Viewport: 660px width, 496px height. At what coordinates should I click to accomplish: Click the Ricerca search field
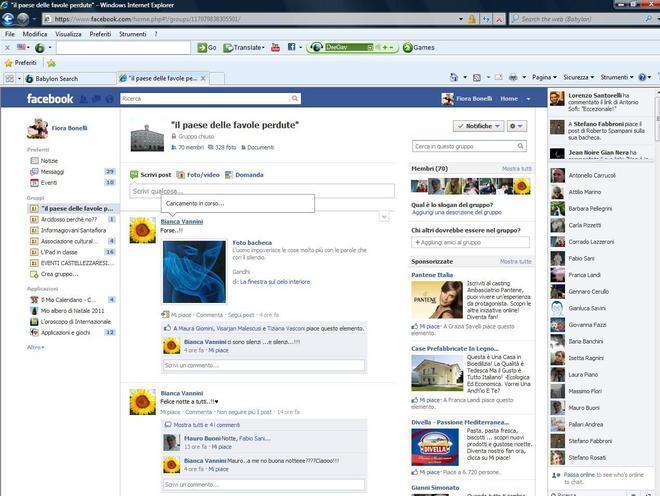coord(205,99)
